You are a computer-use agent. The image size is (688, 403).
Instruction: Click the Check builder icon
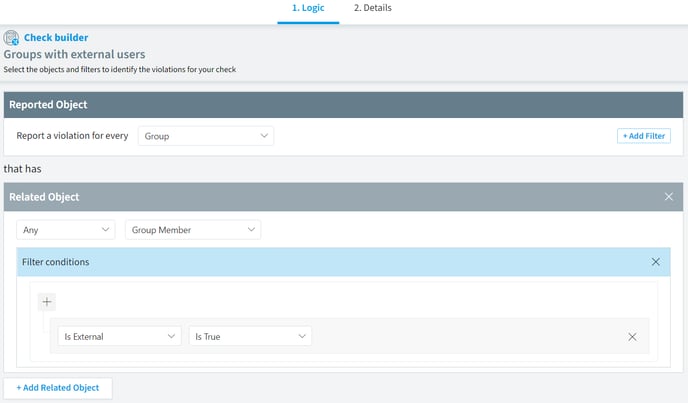(11, 38)
